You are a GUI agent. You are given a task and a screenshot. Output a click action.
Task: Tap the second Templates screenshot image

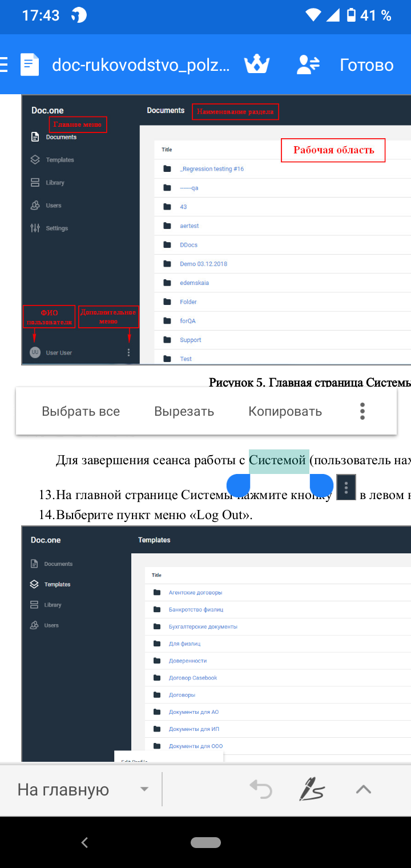coord(216,644)
